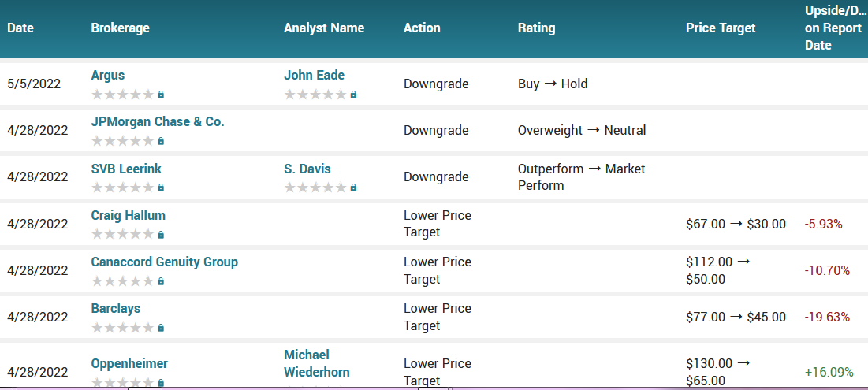Screen dimensions: 868x390
Task: Click the star rating under Argus
Action: [x=122, y=95]
